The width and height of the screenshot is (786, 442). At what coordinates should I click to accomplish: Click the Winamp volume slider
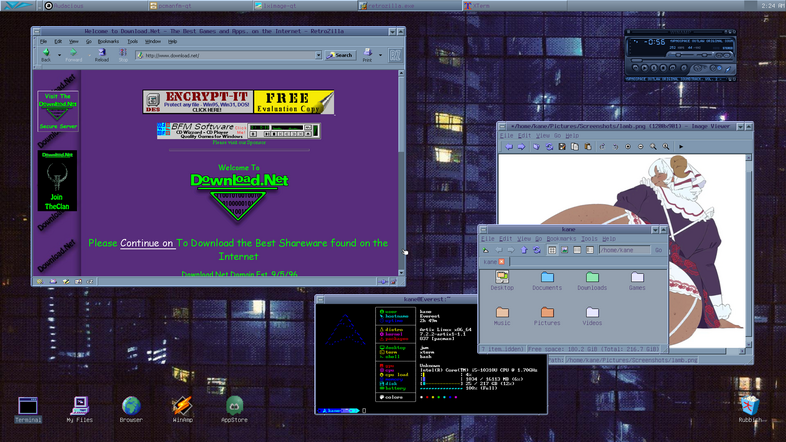(681, 55)
